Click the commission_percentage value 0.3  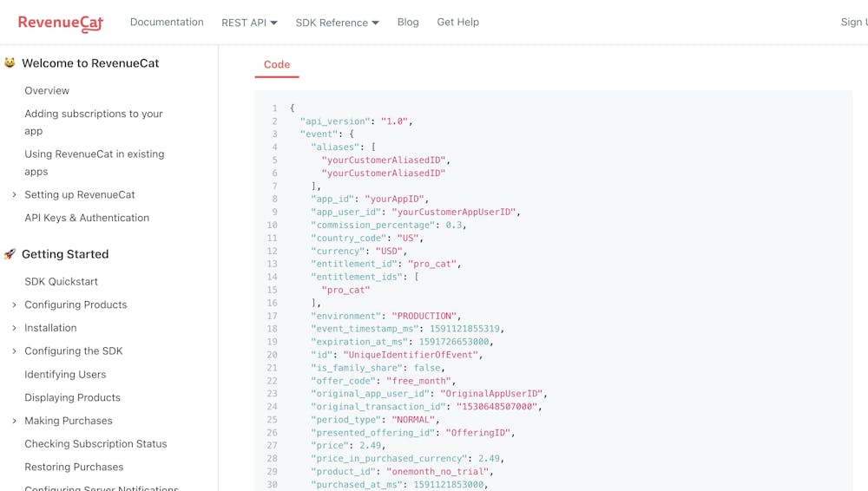(x=454, y=225)
